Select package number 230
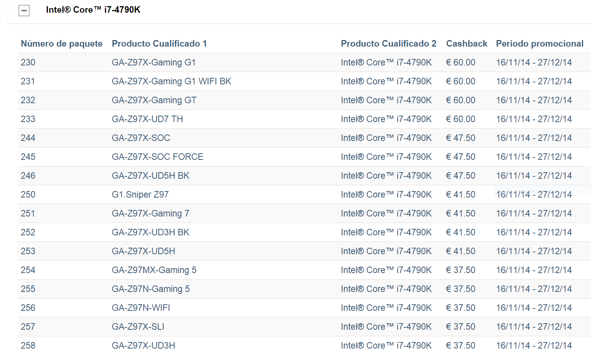Viewport: 592px width, 364px height. click(x=28, y=62)
